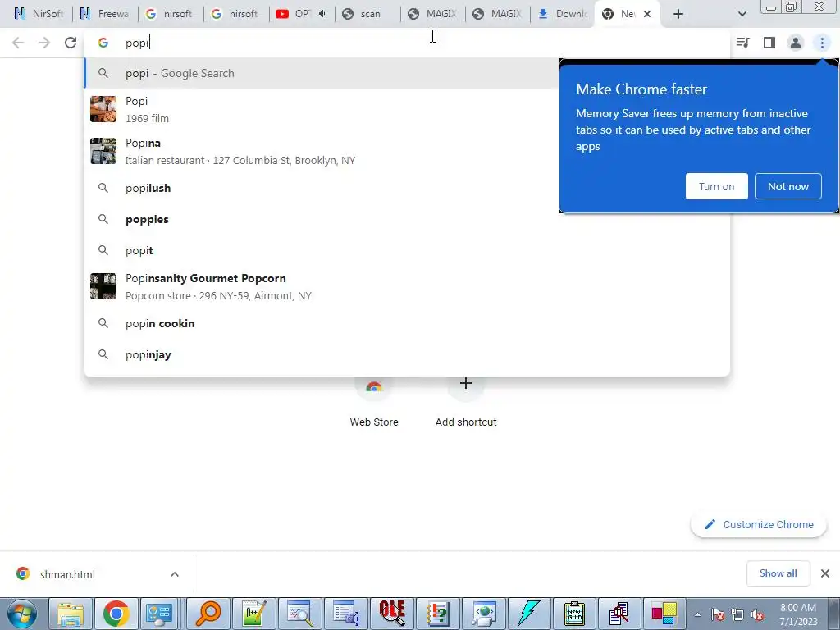Open the New GUID taskbar app
The height and width of the screenshot is (630, 840).
(x=574, y=614)
